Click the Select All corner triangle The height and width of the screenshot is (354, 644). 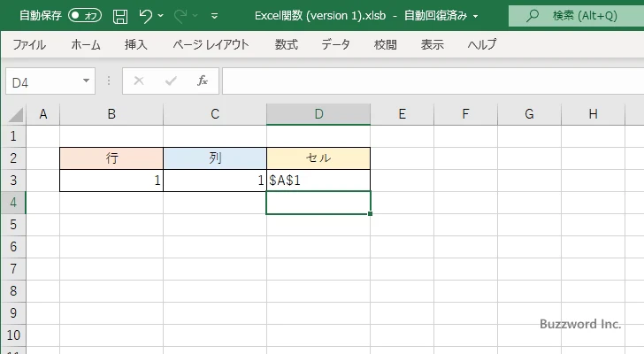[15, 114]
